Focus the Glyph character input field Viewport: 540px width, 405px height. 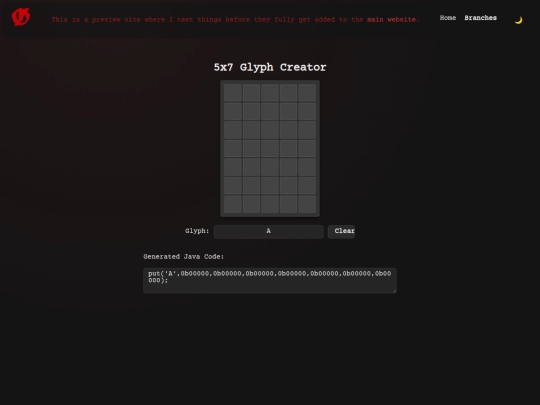tap(269, 231)
